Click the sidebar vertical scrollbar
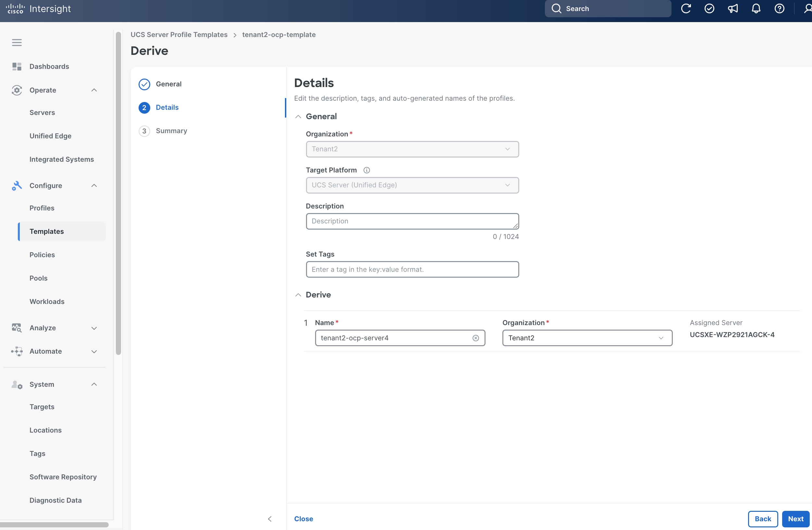 (118, 194)
